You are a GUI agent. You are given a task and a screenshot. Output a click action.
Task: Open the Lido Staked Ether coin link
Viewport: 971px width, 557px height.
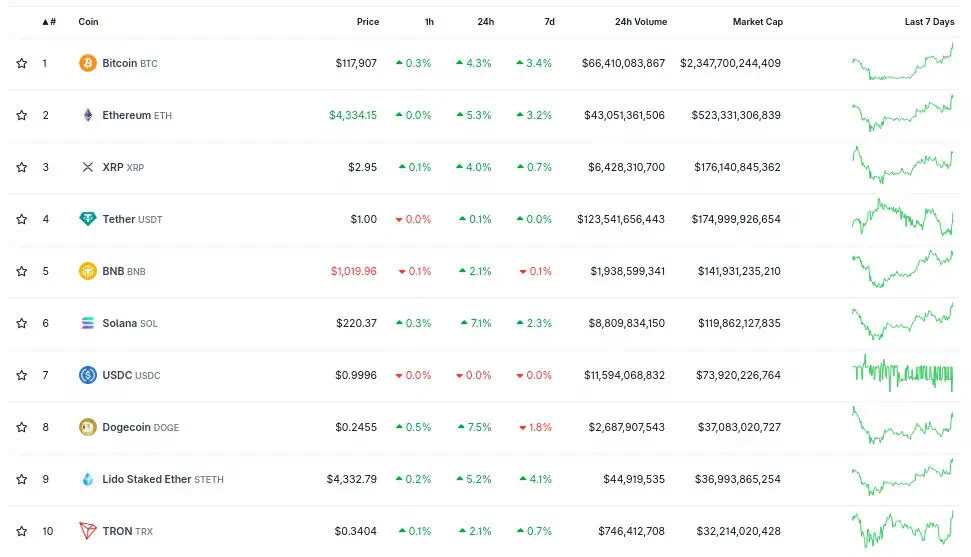tap(146, 479)
